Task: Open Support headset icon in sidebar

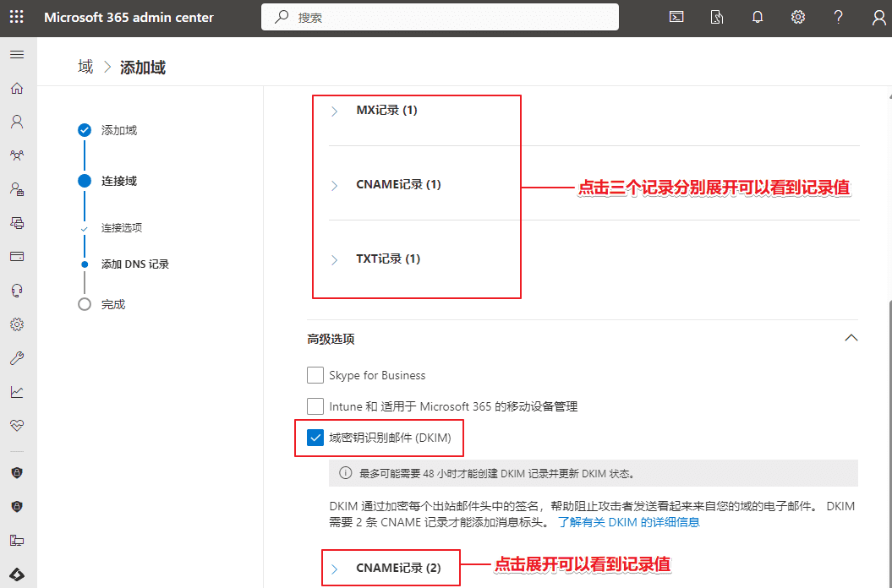Action: 17,291
